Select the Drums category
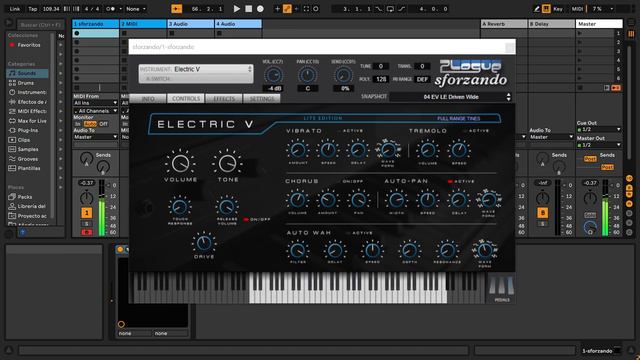 point(25,83)
